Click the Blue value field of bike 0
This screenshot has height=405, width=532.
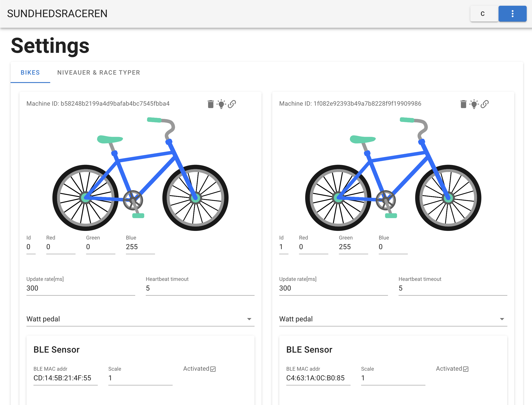click(140, 247)
